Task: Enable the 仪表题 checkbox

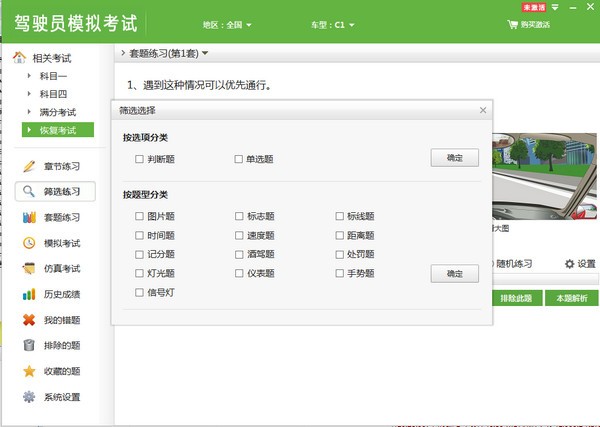Action: [x=239, y=273]
